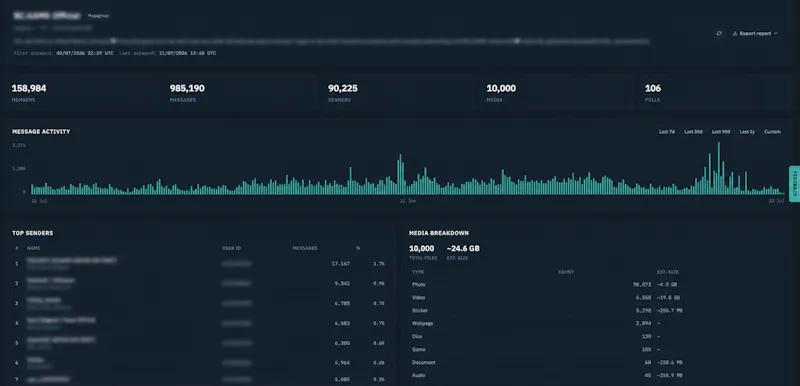The width and height of the screenshot is (800, 386).
Task: Click the Type column header in Media Breakdown
Action: tap(418, 272)
